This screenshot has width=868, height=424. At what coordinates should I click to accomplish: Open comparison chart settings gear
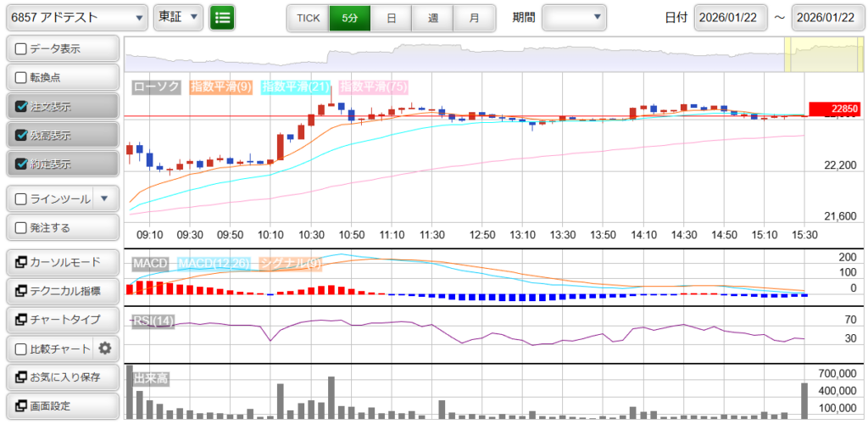105,348
